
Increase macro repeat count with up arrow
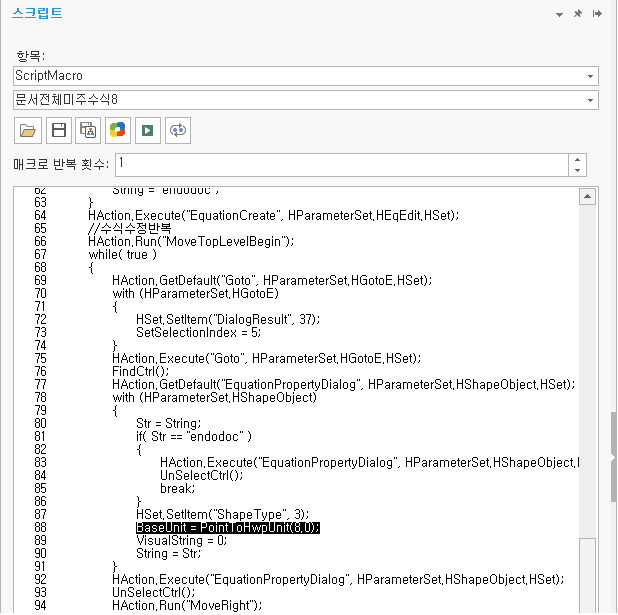click(577, 160)
